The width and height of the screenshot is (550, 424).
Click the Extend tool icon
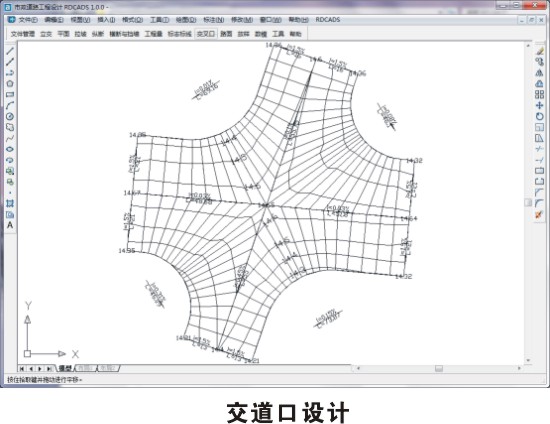(539, 160)
